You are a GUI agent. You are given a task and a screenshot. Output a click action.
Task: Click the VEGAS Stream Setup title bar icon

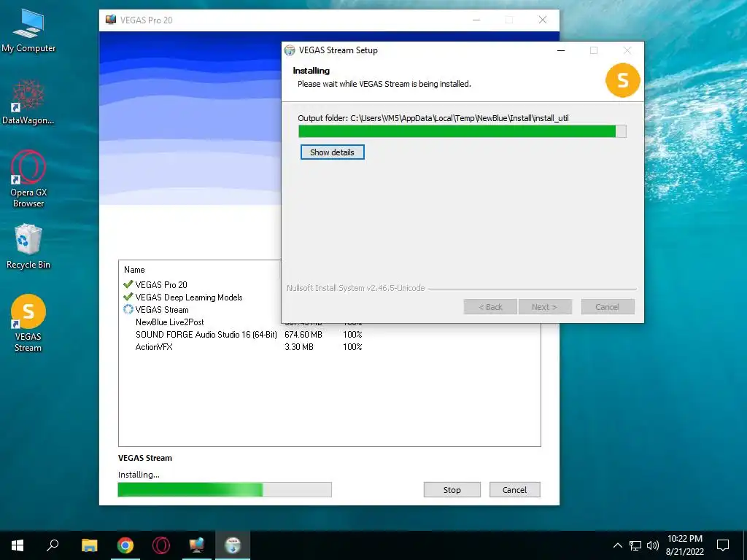290,50
